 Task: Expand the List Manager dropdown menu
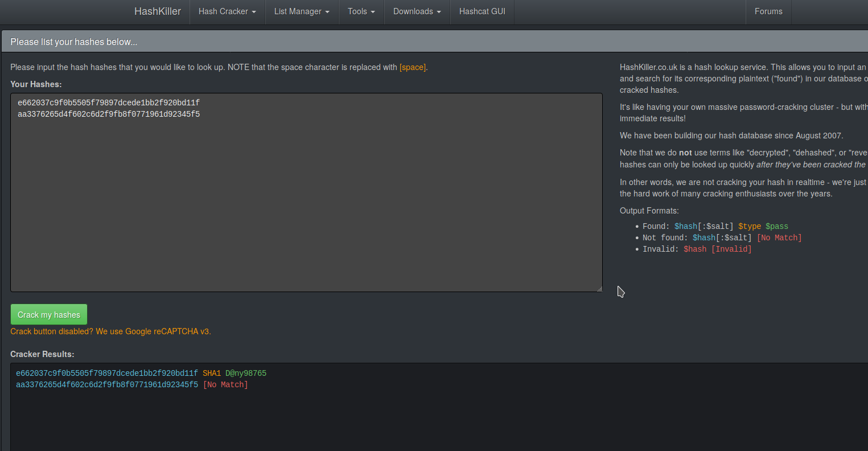[302, 11]
